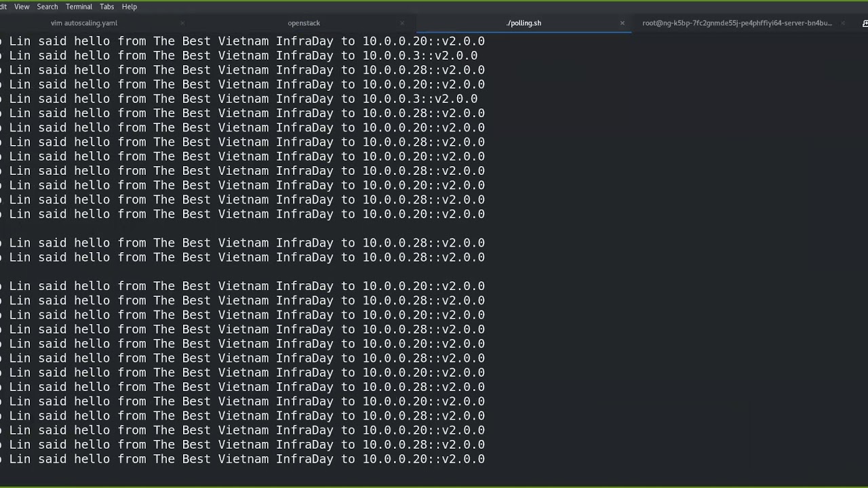This screenshot has width=868, height=488.
Task: Click the first 10.0.0.3 output line
Action: point(243,56)
